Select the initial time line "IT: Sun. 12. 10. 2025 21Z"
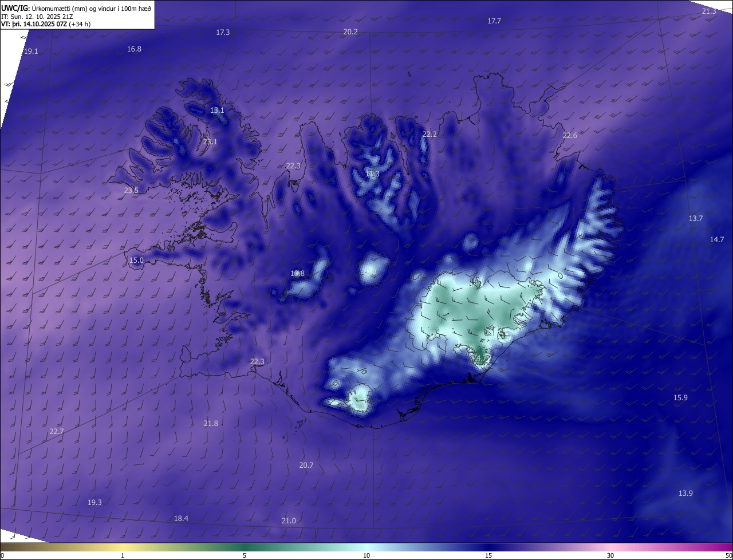 (37, 16)
